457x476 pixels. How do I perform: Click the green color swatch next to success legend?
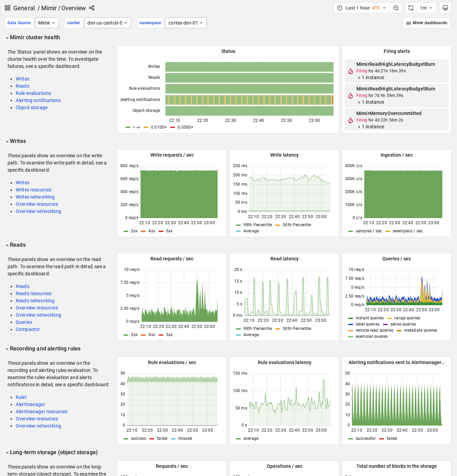pos(126,438)
